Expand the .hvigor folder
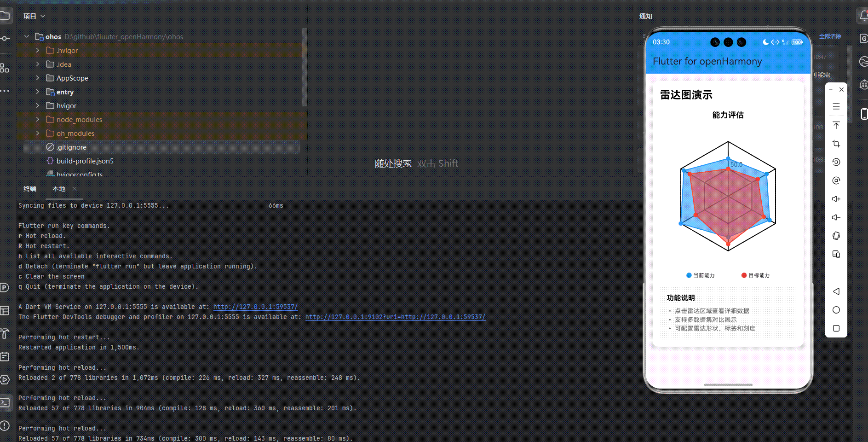This screenshot has width=868, height=442. [38, 50]
